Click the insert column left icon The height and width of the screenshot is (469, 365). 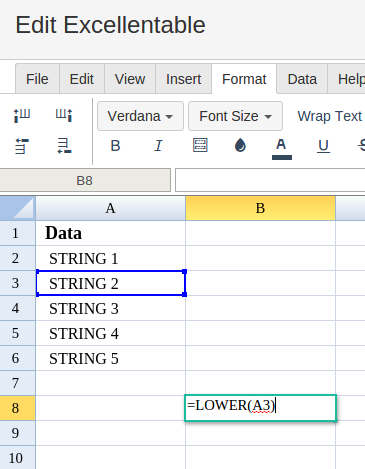(22, 116)
